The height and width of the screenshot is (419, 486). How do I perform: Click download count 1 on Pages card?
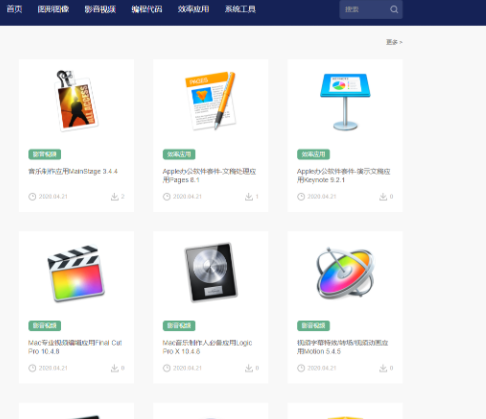click(257, 197)
